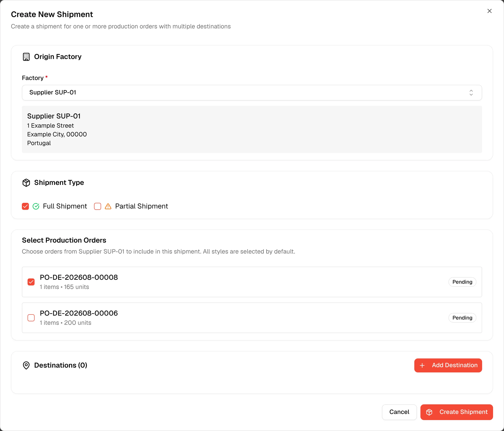
Task: Click the Destinations (0) heading
Action: click(x=61, y=365)
